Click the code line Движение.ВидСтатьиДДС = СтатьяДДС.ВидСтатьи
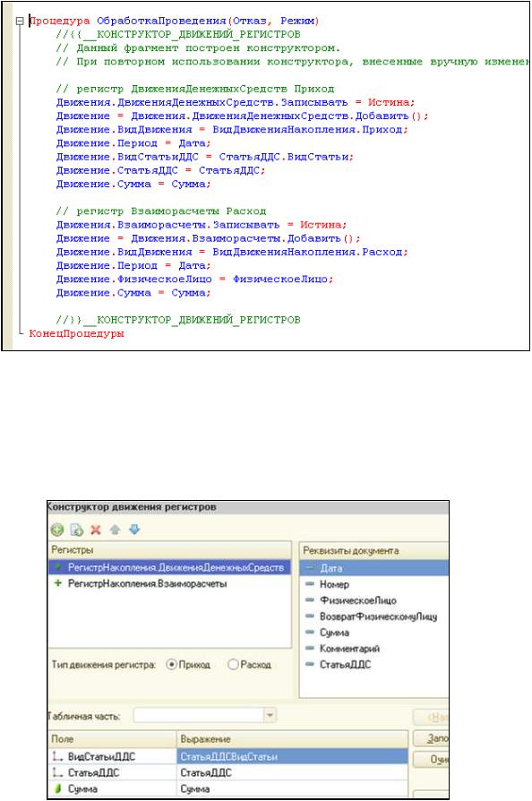The image size is (532, 801). pos(205,157)
